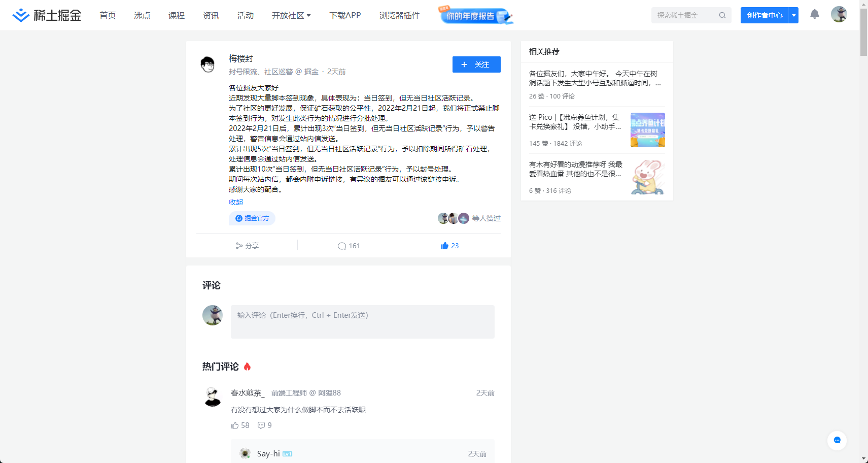
Task: Click the comment input field
Action: (x=362, y=321)
